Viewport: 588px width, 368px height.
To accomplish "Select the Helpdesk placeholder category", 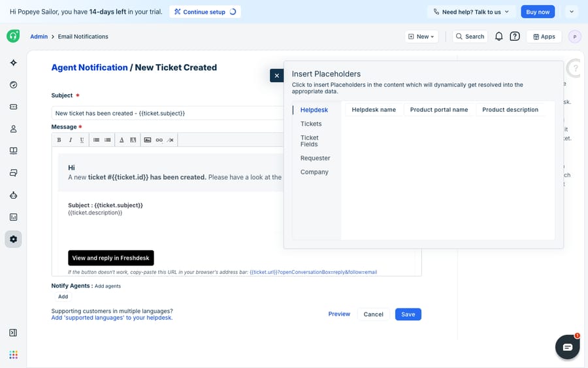I will pyautogui.click(x=314, y=110).
